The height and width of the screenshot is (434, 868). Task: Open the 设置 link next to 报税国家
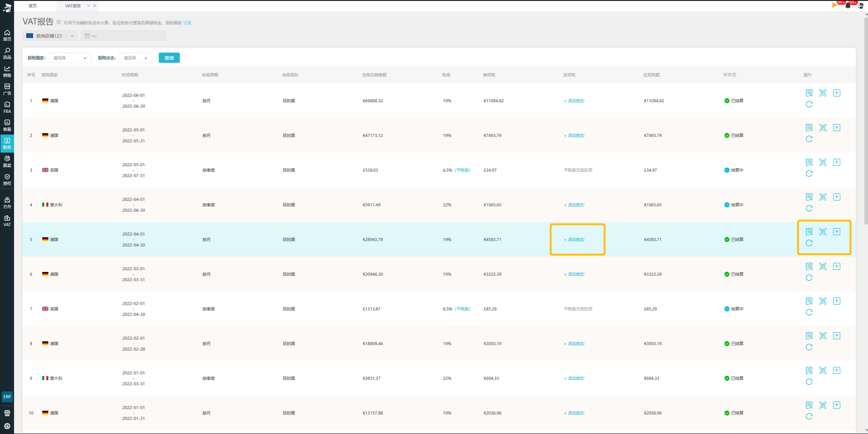pyautogui.click(x=187, y=23)
